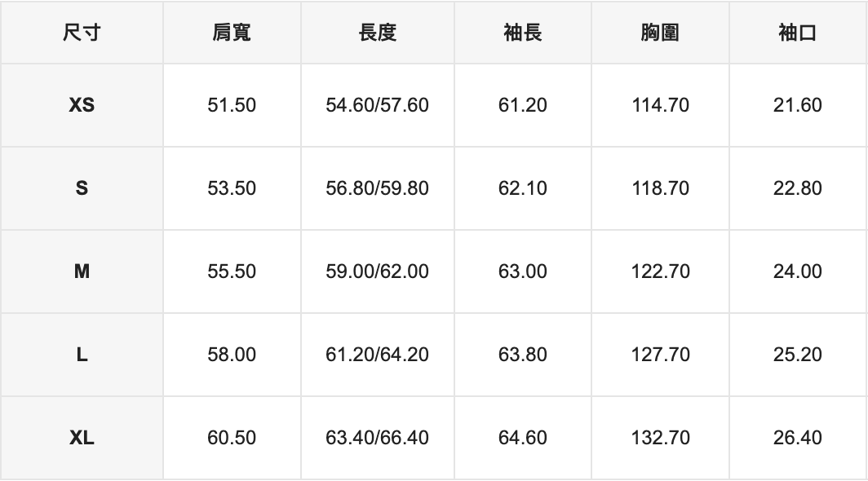Select chest value 127.70 for size L
The width and height of the screenshot is (868, 481).
tap(660, 355)
